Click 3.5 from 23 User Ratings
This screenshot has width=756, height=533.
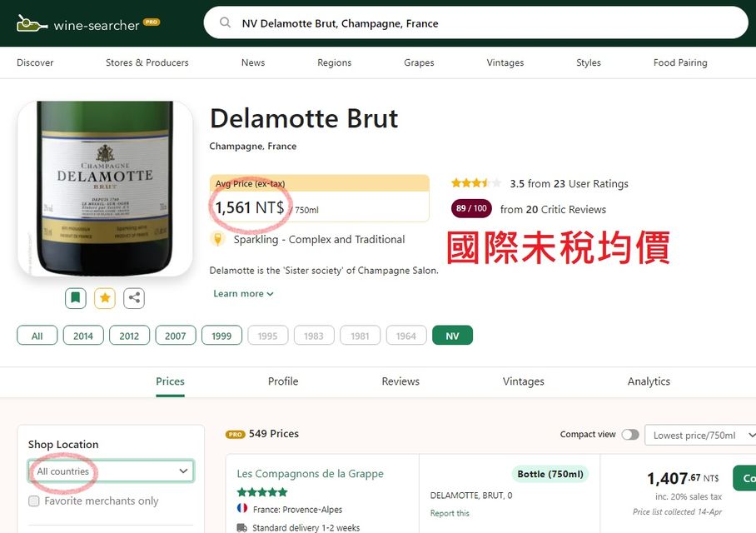569,183
